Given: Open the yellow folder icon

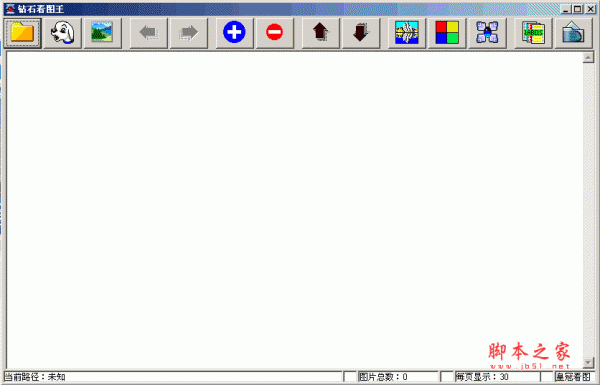Looking at the screenshot, I should [x=23, y=33].
